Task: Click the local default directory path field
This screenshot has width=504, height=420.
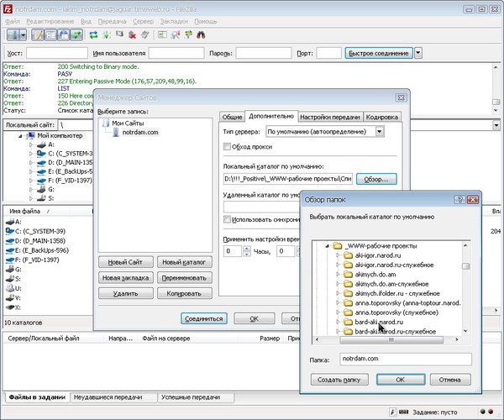Action: (x=287, y=179)
